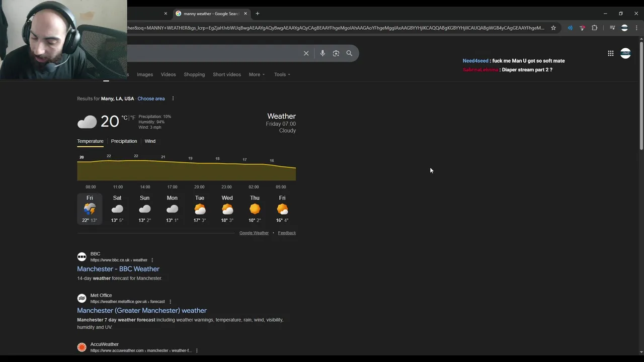Click the 'Friday 07:00' text

tap(281, 124)
